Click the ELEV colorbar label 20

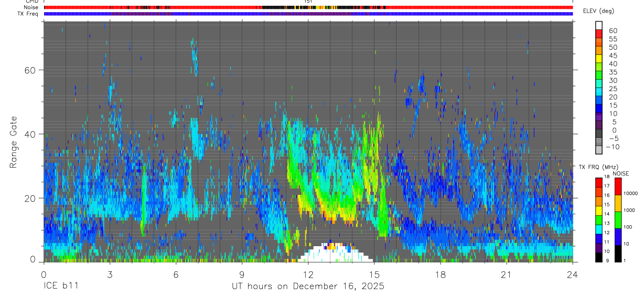click(612, 97)
